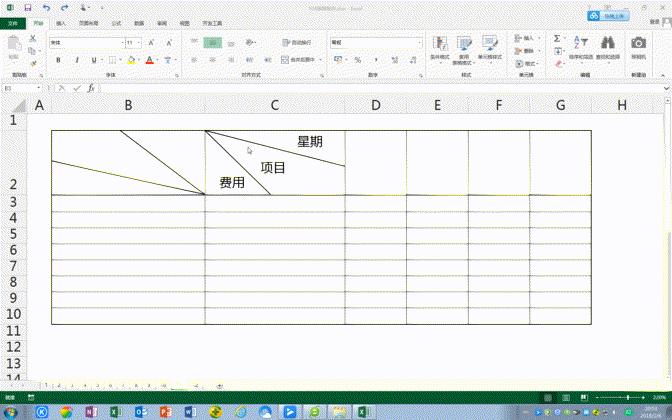Apply comma style number format

[x=376, y=60]
